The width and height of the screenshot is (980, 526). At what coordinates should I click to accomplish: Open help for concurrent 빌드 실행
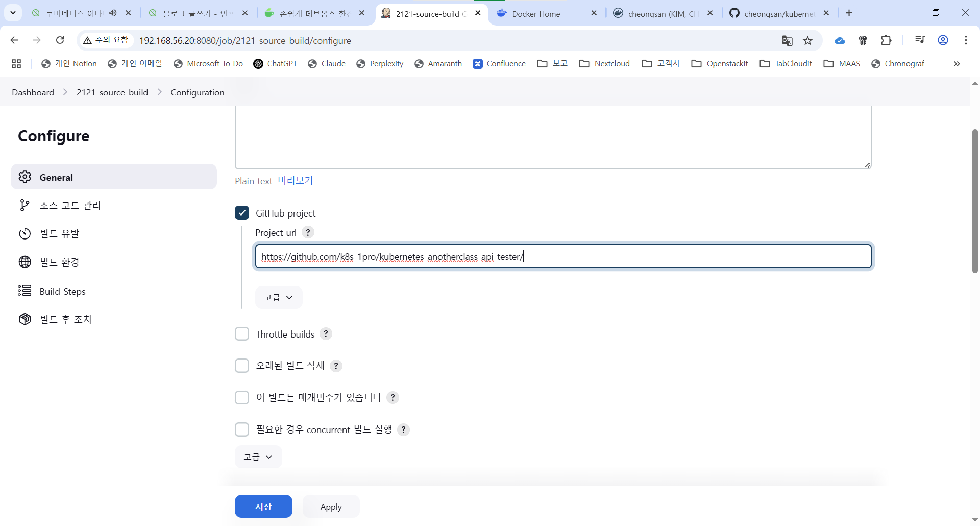click(403, 429)
